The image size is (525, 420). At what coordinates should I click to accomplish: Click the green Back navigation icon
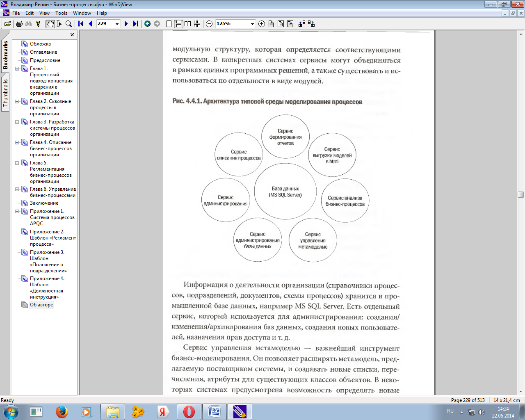pos(148,24)
